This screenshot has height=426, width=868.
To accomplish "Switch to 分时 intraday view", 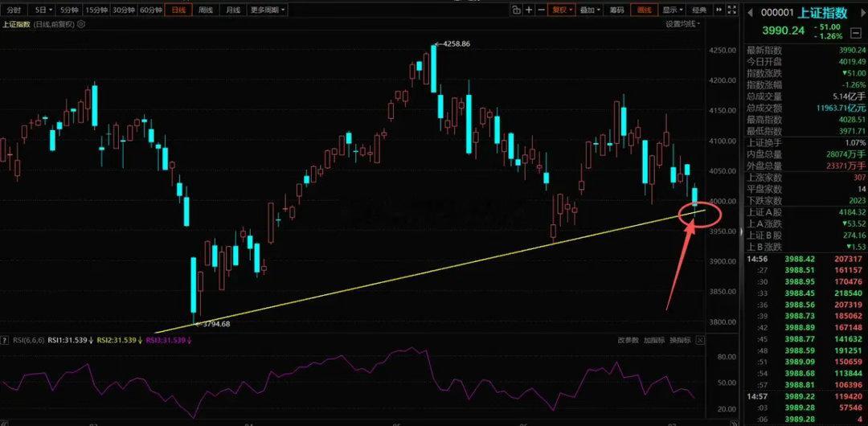I will (x=14, y=10).
